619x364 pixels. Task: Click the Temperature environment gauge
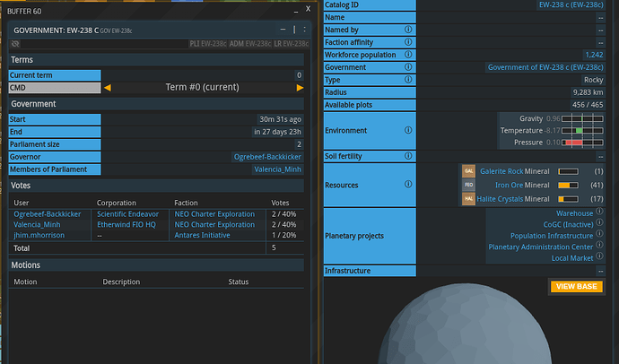click(x=582, y=131)
